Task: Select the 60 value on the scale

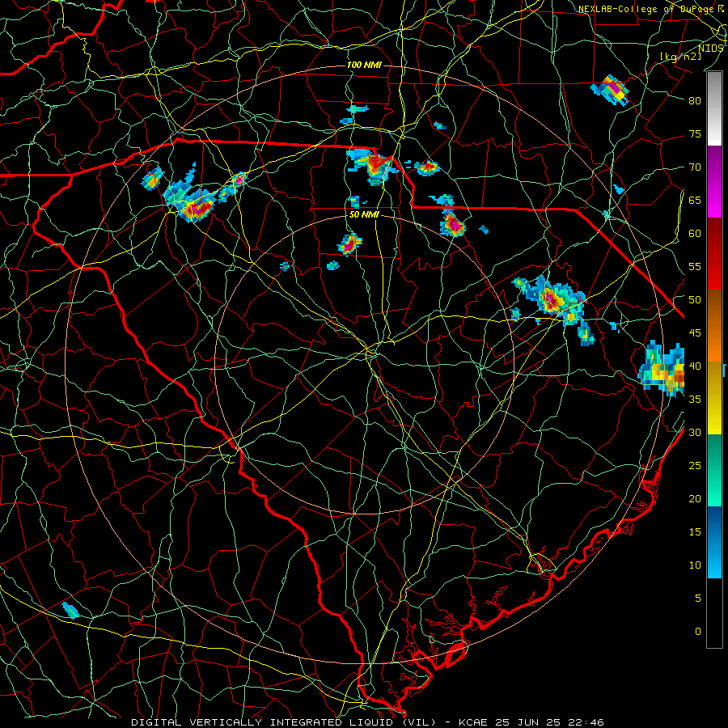Action: tap(695, 233)
